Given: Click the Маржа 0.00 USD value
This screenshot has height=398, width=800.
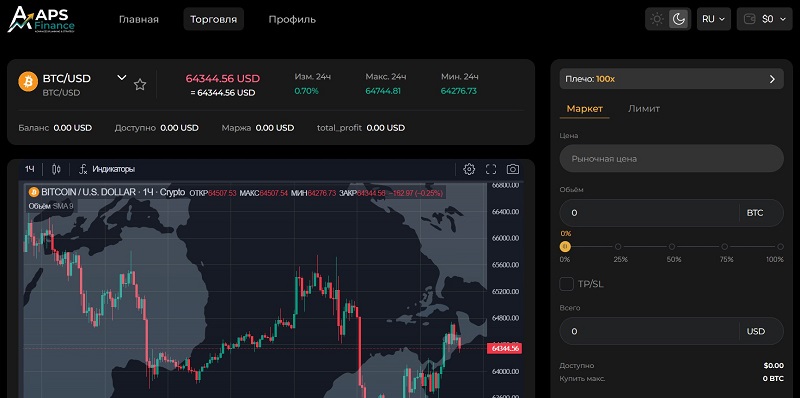Looking at the screenshot, I should coord(274,128).
